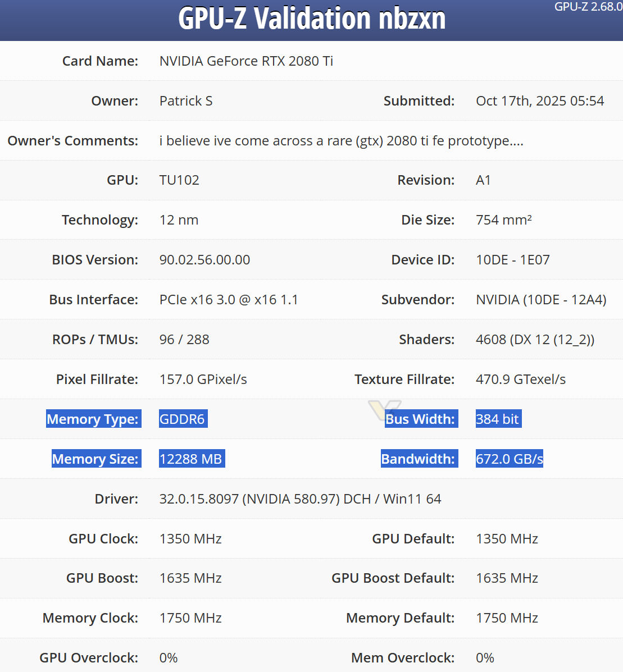Select the Bandwidth value 672.0 GB/s

(509, 459)
